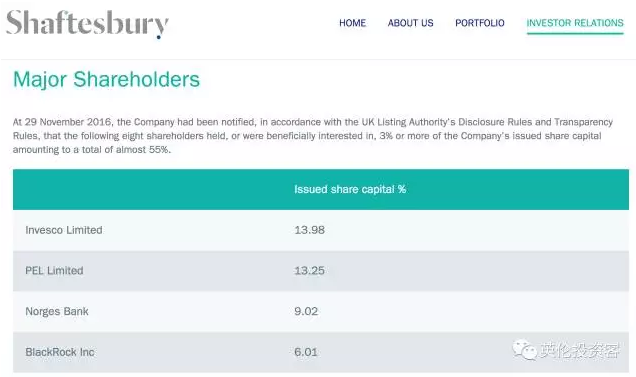This screenshot has width=636, height=377.
Task: Click the 9.02 share capital value
Action: [x=306, y=311]
